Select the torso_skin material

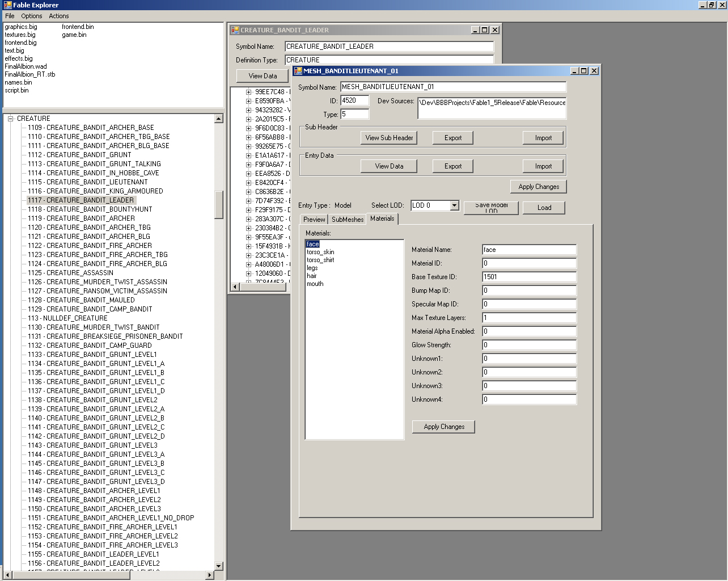(x=320, y=252)
